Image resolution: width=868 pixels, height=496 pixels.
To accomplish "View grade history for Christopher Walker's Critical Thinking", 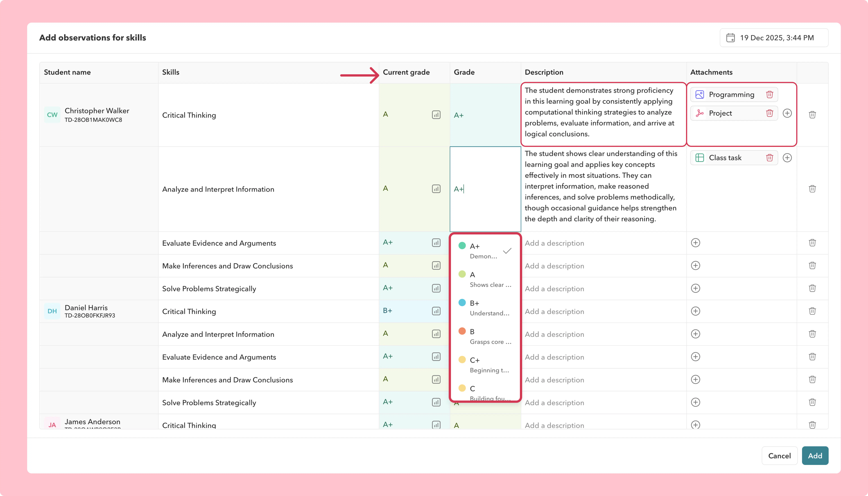I will coord(436,115).
